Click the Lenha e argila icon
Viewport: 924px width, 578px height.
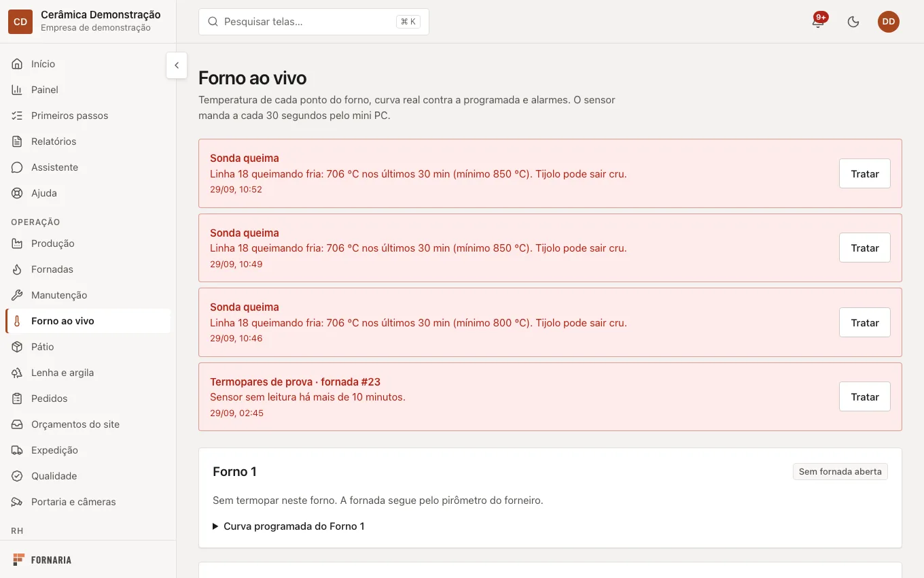18,373
